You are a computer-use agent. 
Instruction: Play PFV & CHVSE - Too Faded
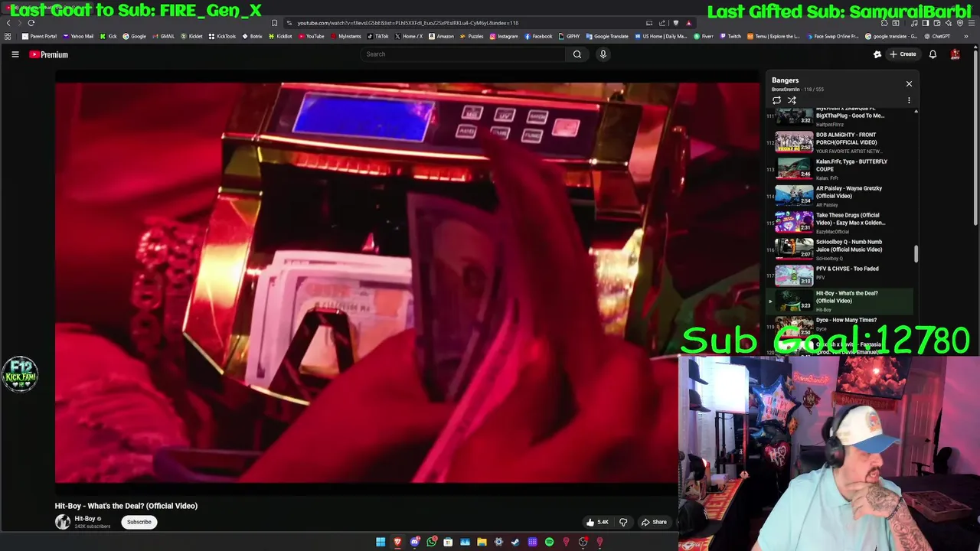[840, 275]
